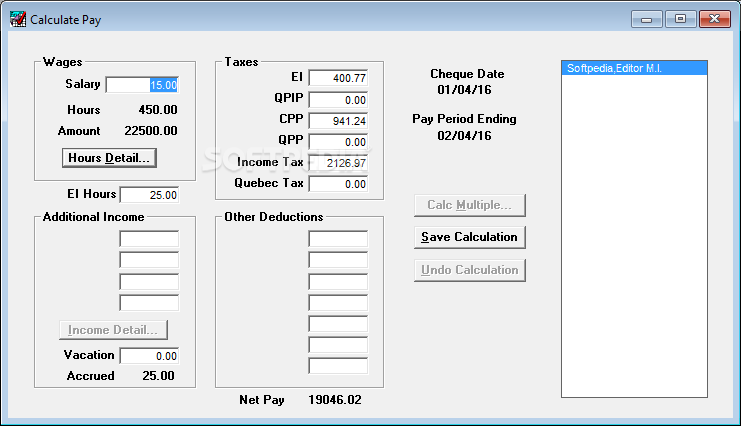Save the calculation
The image size is (741, 426).
pyautogui.click(x=470, y=237)
